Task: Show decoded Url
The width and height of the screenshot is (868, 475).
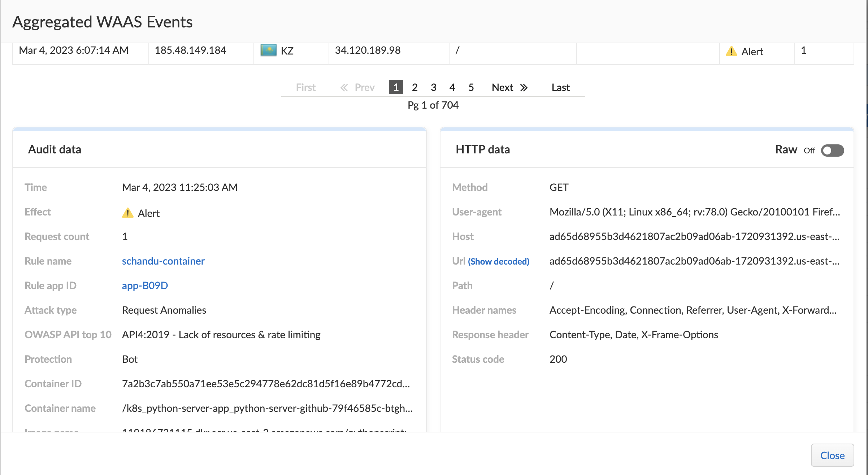Action: 499,261
